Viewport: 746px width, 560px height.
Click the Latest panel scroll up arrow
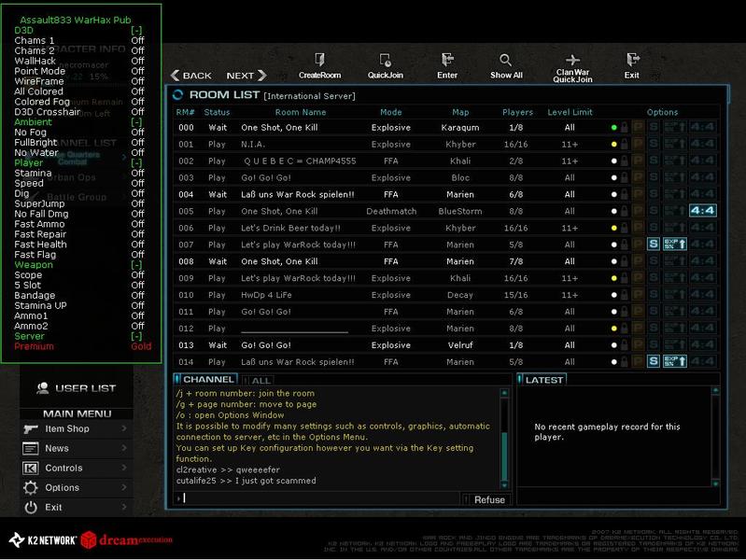coord(715,391)
